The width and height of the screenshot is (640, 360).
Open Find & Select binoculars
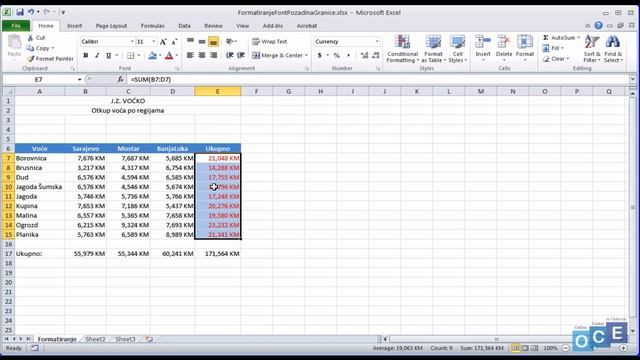coord(613,49)
